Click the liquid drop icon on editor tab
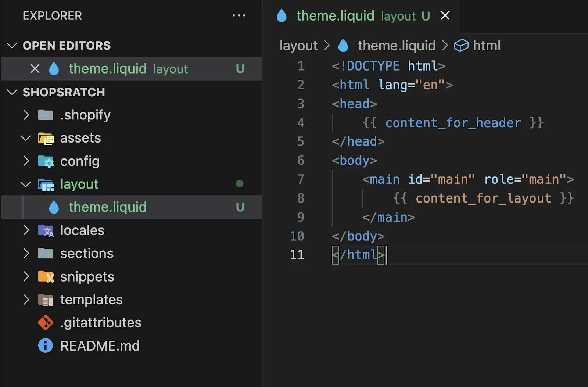 (282, 16)
